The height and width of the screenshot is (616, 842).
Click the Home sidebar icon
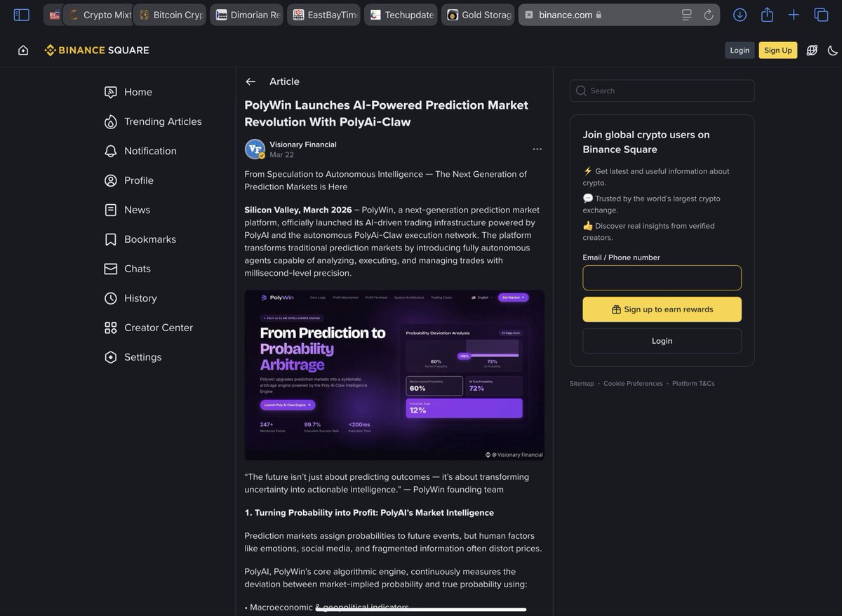coord(110,92)
